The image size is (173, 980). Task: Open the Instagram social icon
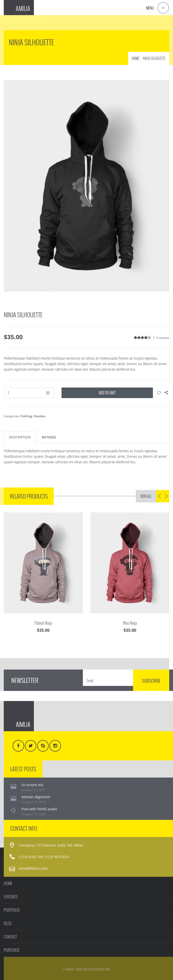(x=55, y=746)
